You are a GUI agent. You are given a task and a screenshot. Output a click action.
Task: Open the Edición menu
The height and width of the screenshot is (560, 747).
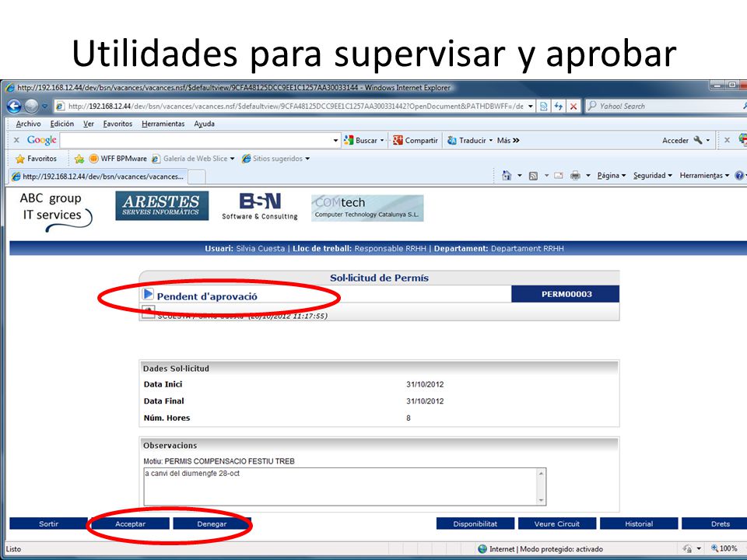(x=62, y=124)
